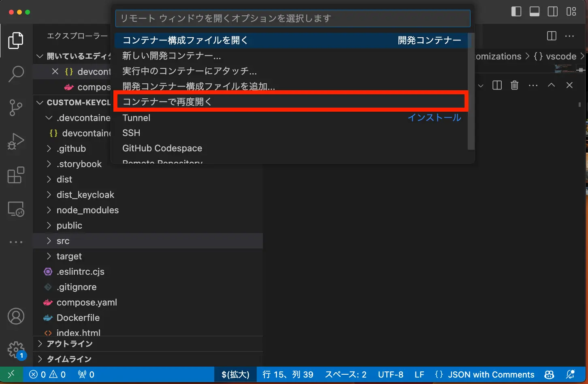Open the Extensions view
Screen dimensions: 588x384
[x=15, y=175]
